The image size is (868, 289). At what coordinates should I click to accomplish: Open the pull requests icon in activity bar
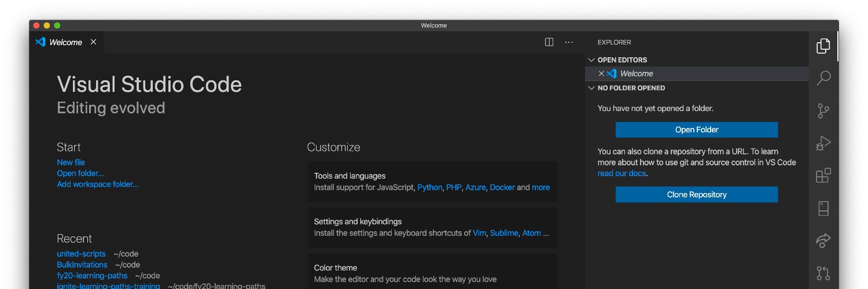pos(823,272)
